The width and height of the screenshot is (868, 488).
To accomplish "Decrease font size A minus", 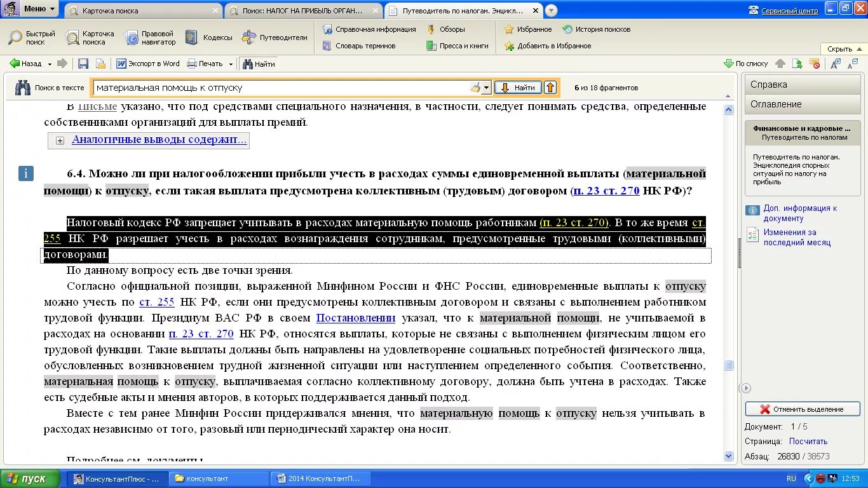I will click(x=852, y=63).
